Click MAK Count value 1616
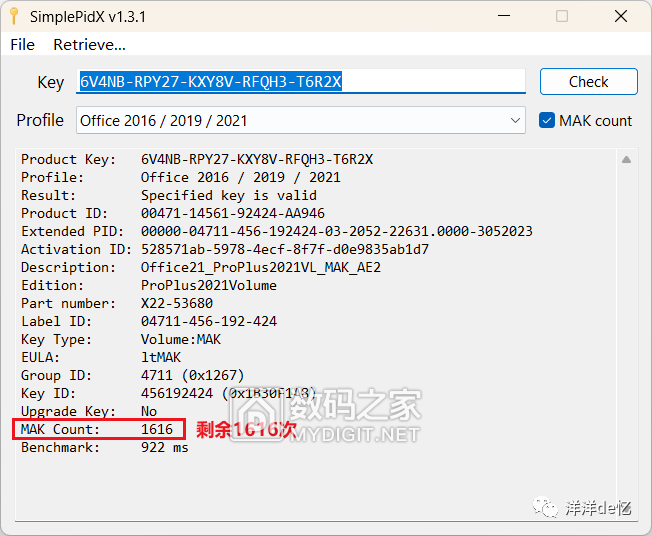Image resolution: width=652 pixels, height=536 pixels. [x=157, y=429]
